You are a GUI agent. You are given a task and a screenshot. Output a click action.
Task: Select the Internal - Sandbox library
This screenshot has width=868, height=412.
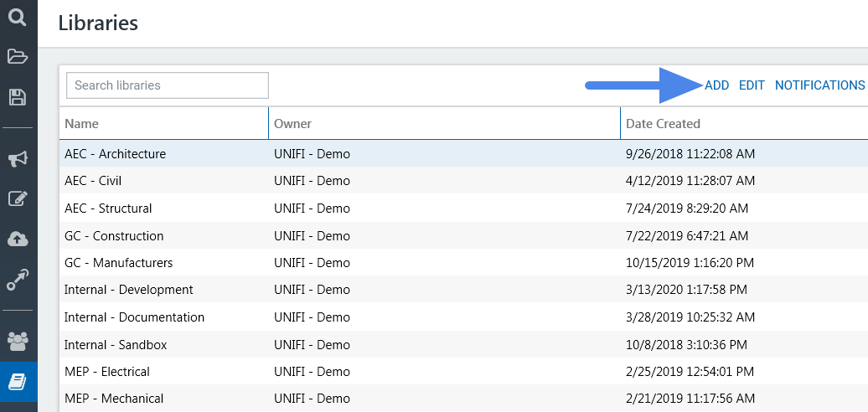tap(116, 345)
